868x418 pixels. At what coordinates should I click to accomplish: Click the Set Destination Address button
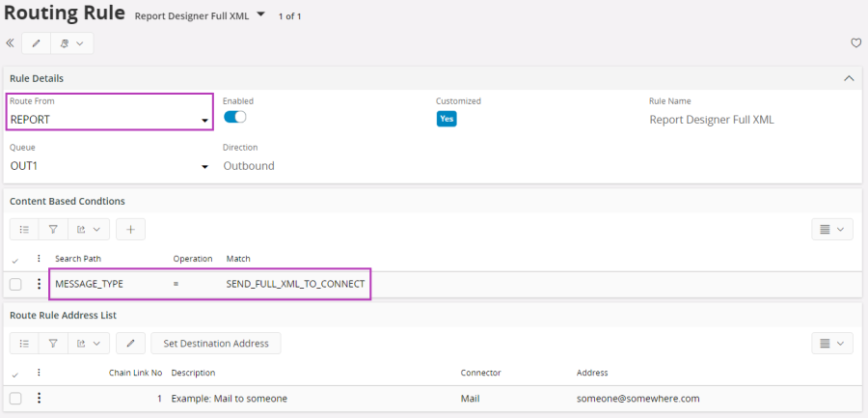(x=215, y=343)
